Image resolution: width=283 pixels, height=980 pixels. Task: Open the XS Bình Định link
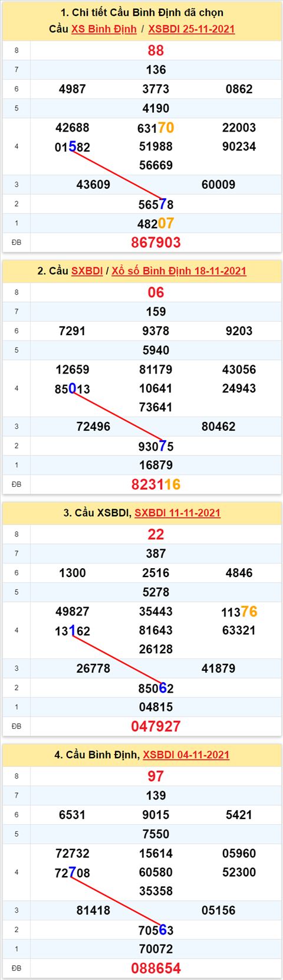(104, 29)
